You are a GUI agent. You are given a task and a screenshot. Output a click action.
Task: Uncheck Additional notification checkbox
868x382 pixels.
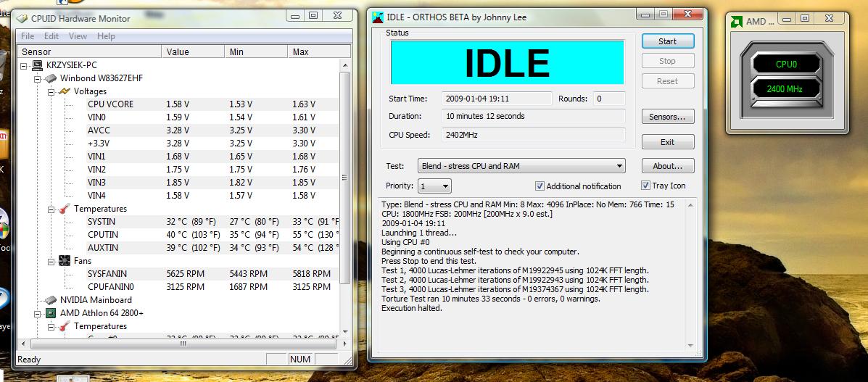[x=540, y=186]
